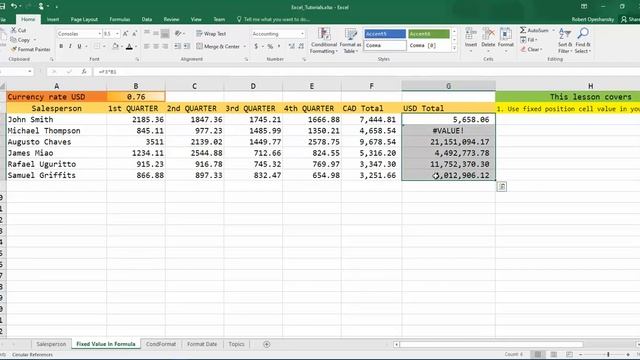Apply Comma Style
Screen dimensions: 640x360
tap(279, 46)
